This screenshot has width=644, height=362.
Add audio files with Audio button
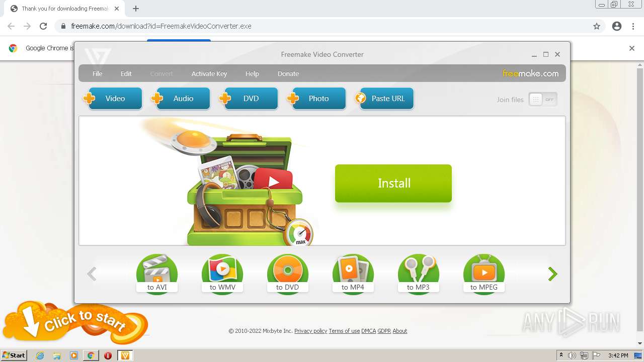pos(183,99)
